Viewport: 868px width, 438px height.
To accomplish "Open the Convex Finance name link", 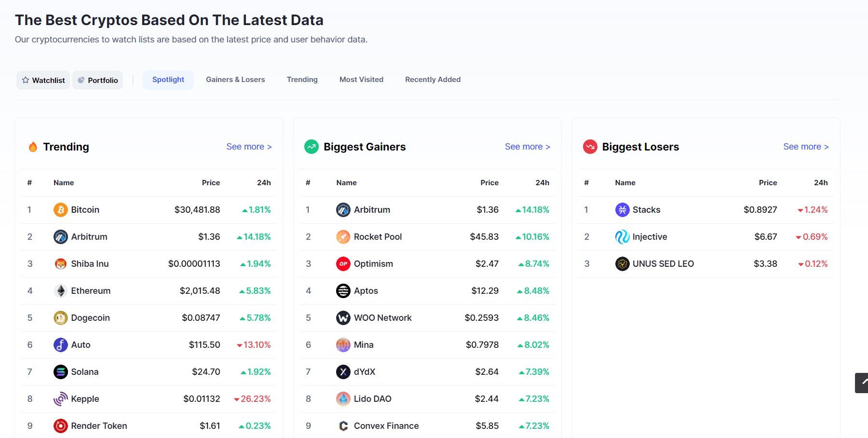I will coord(386,426).
